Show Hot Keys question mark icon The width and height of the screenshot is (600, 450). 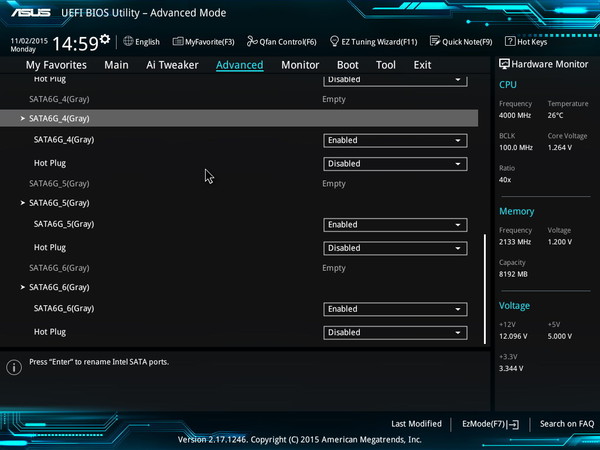coord(510,41)
